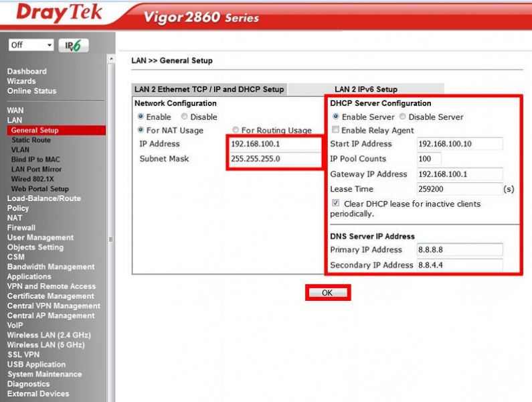The width and height of the screenshot is (532, 402).
Task: Open Bandwidth Management menu
Action: 51,267
